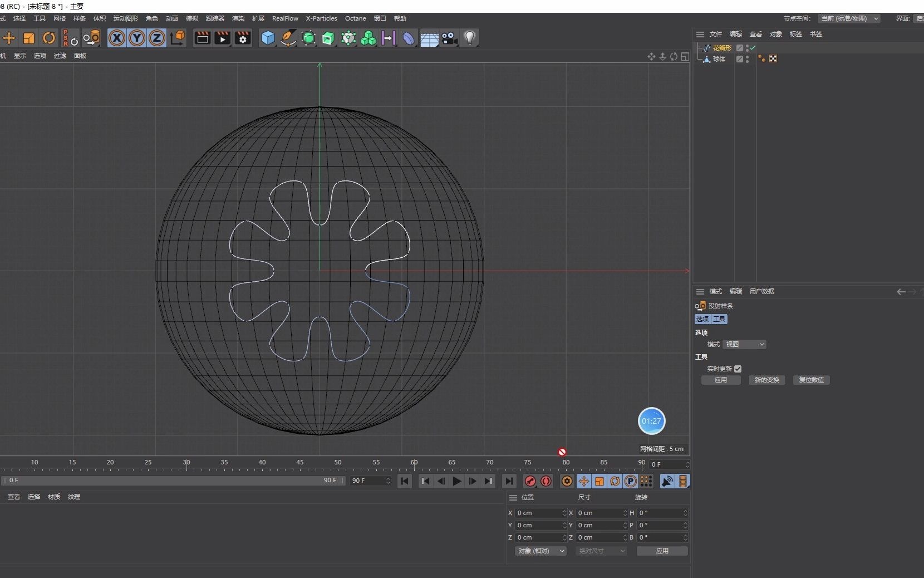Open the 运动图形 menu
This screenshot has width=924, height=578.
(125, 18)
